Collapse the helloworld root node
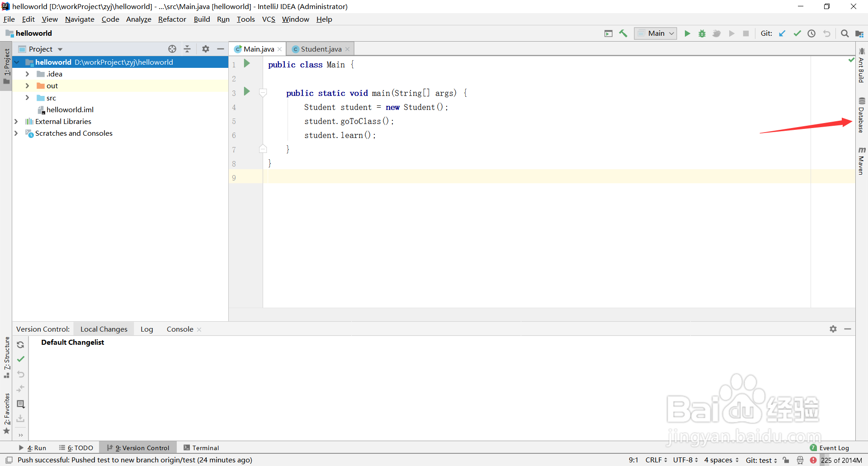Screen dimensions: 868x466 point(17,62)
